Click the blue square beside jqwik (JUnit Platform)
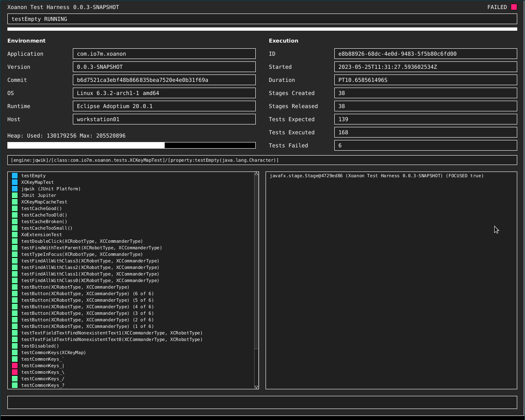Viewport: 525px width, 420px height. pyautogui.click(x=15, y=189)
